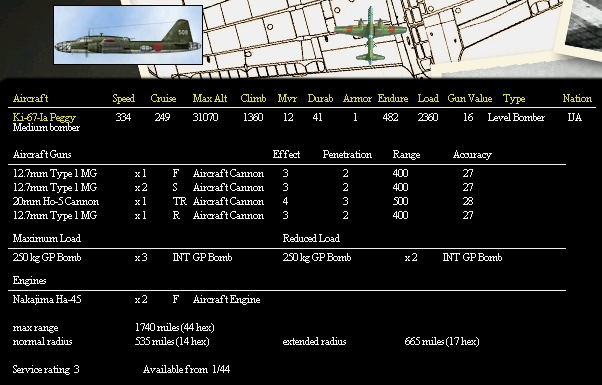Click the Engines section heading

click(29, 281)
